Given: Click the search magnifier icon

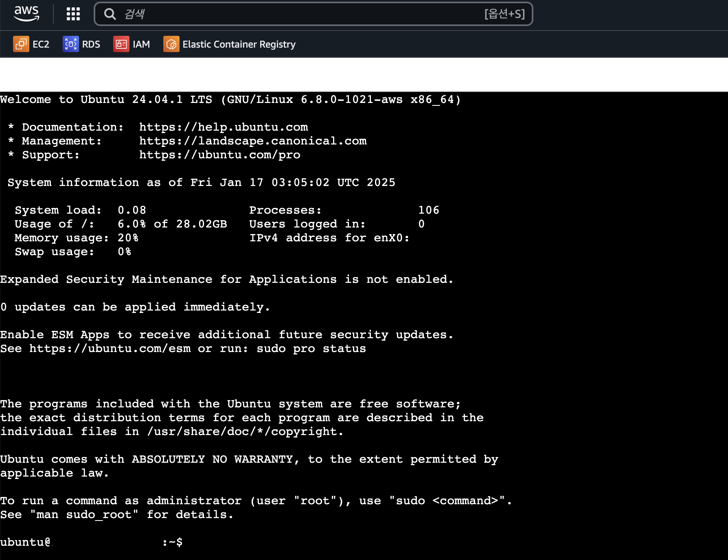Looking at the screenshot, I should (110, 14).
